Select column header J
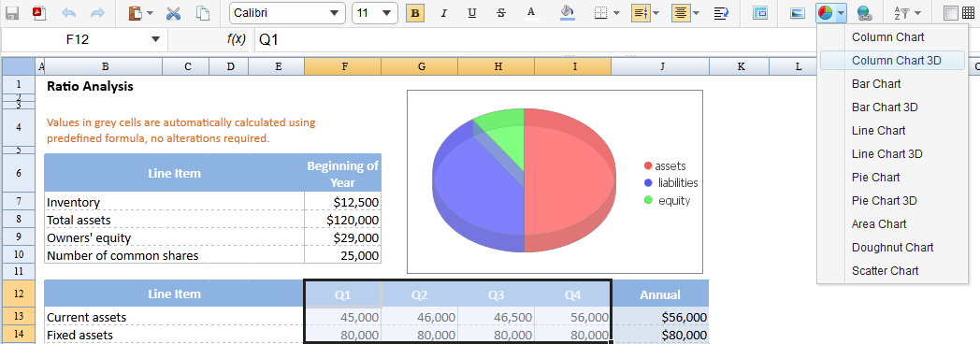The width and height of the screenshot is (980, 344). tap(661, 66)
